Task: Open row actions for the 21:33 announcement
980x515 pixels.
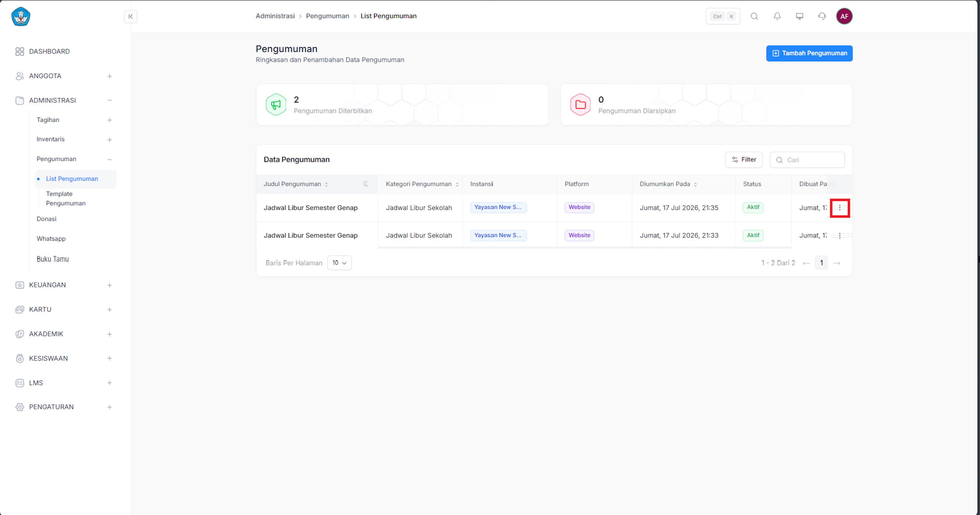Action: click(x=840, y=236)
